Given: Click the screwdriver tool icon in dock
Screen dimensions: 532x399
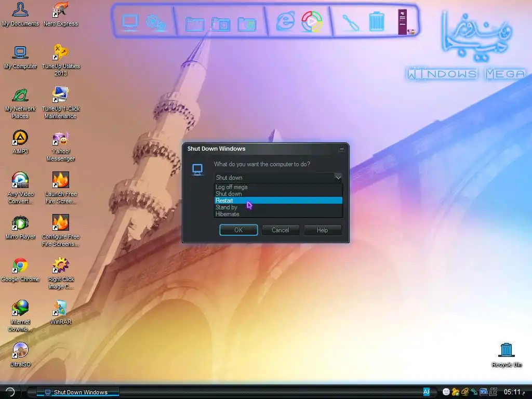Looking at the screenshot, I should pos(351,23).
